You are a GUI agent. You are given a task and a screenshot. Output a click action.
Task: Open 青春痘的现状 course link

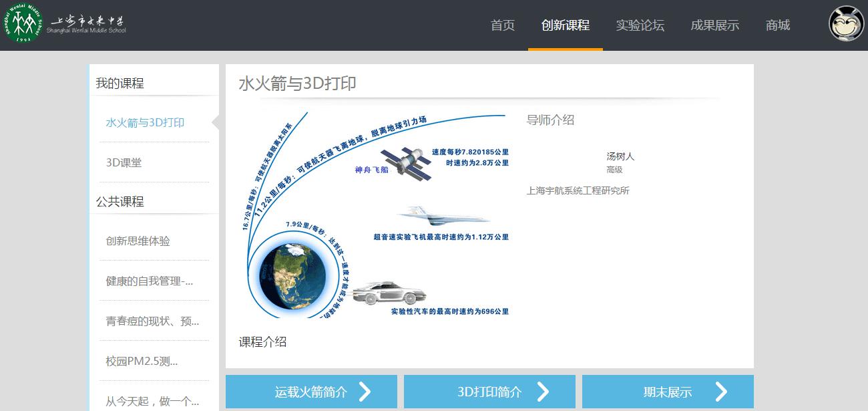point(152,321)
